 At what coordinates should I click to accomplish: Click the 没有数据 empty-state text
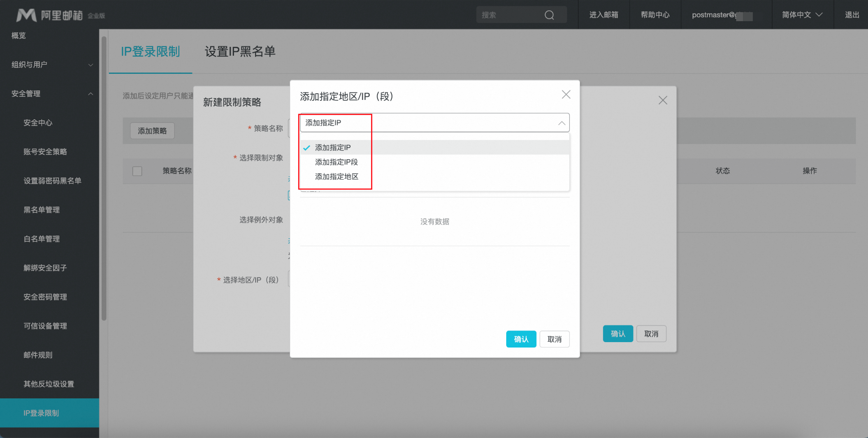(x=435, y=221)
